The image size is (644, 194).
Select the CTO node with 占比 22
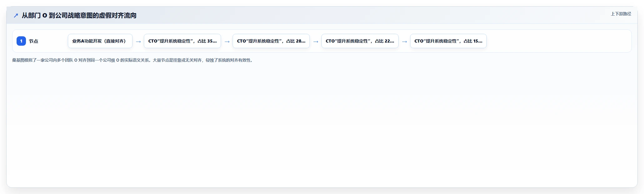pos(360,41)
